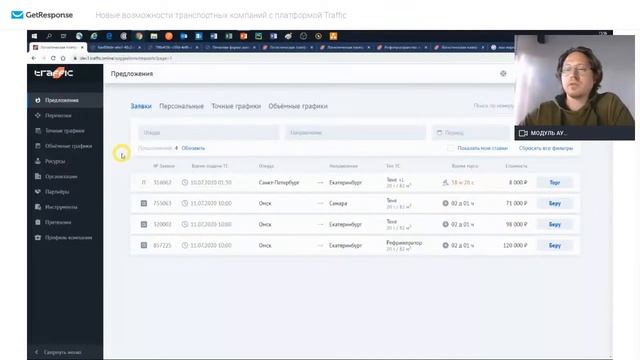Click the row icon of request 755063
Screen dimensions: 640x360
pyautogui.click(x=144, y=203)
